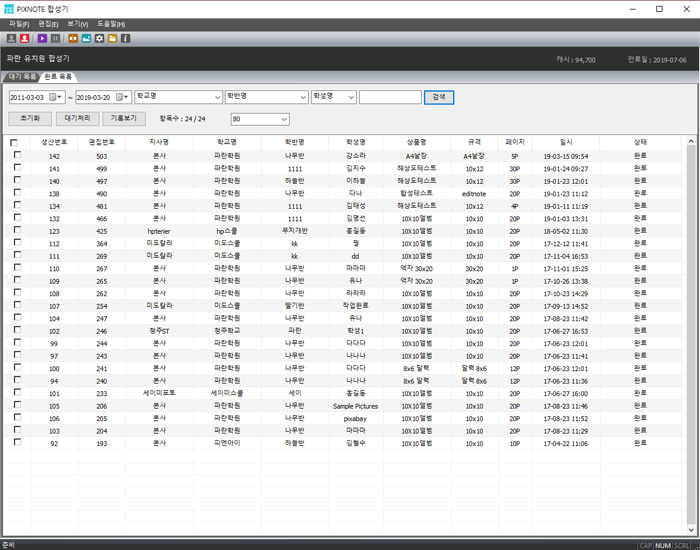Click the gray pause icon in toolbar
The width and height of the screenshot is (700, 550).
(x=56, y=38)
